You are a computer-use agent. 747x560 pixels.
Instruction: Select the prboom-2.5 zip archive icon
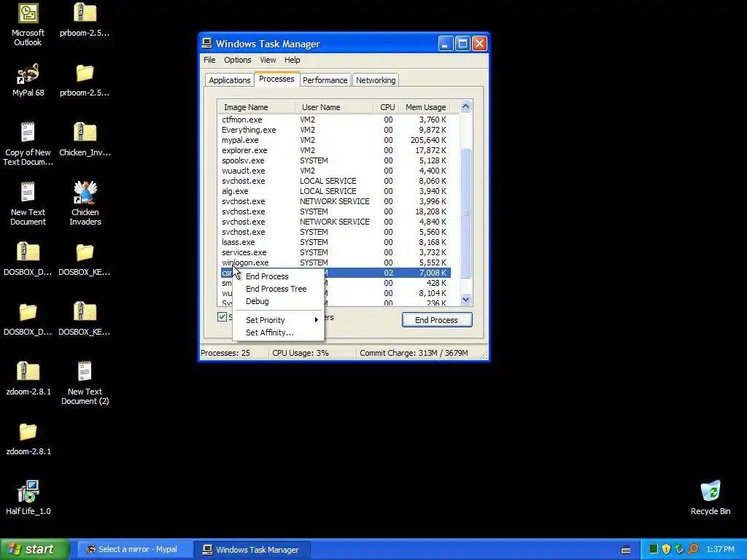coord(85,13)
